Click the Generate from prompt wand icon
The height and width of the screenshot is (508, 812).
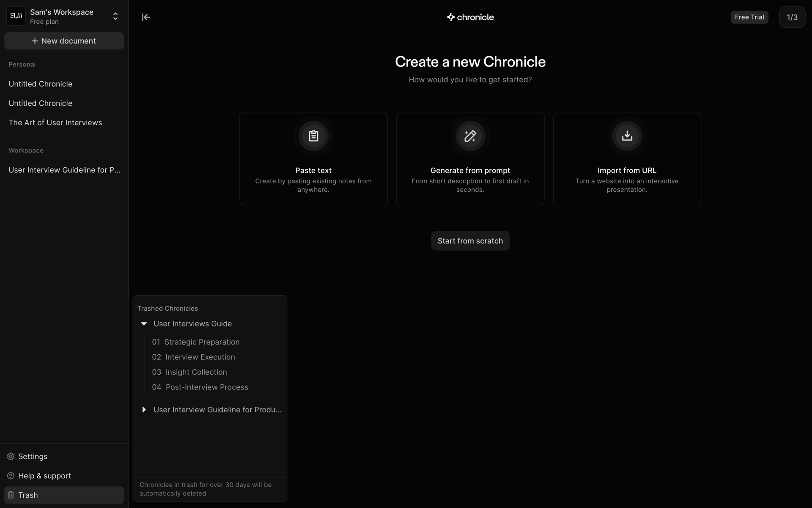pos(470,136)
